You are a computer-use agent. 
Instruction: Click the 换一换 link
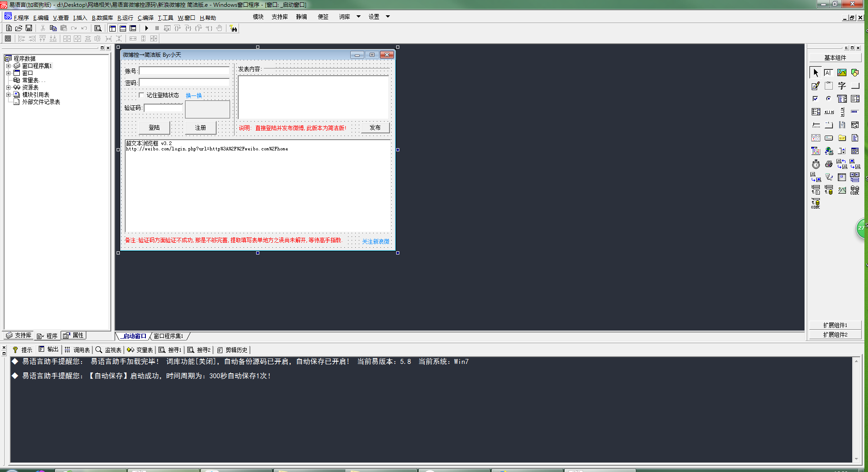tap(194, 95)
